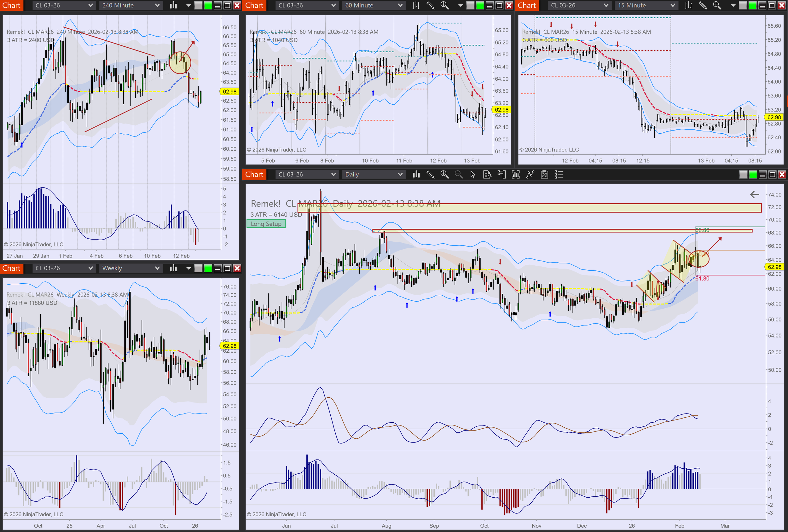Click the zoom out magnifier on Daily chart
Viewport: 788px width, 532px height.
[x=458, y=175]
